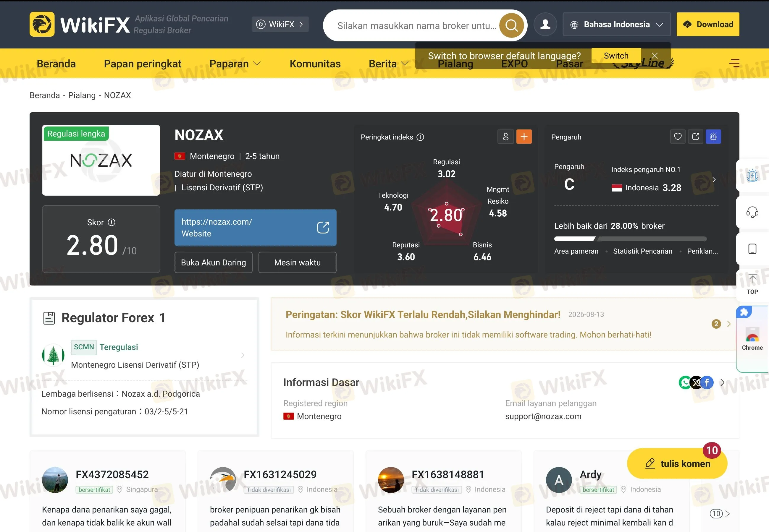Click the Facebook share icon
The height and width of the screenshot is (532, 769).
click(x=707, y=383)
